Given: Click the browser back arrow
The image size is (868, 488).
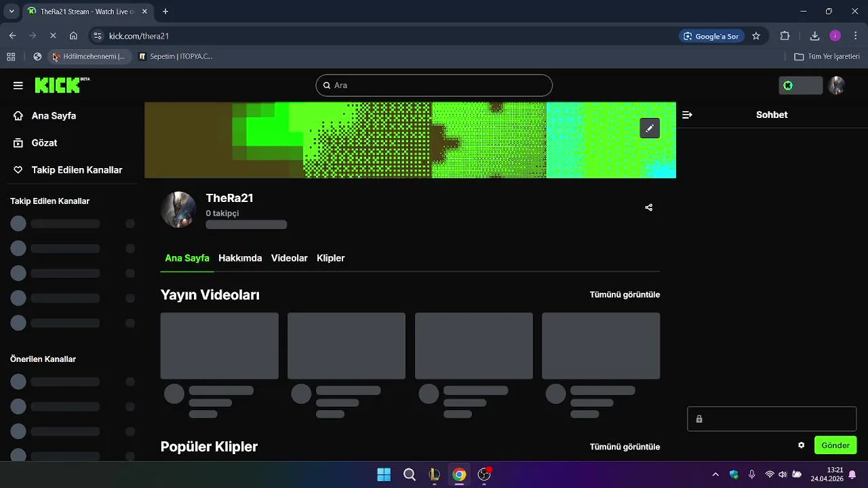Looking at the screenshot, I should (x=12, y=36).
